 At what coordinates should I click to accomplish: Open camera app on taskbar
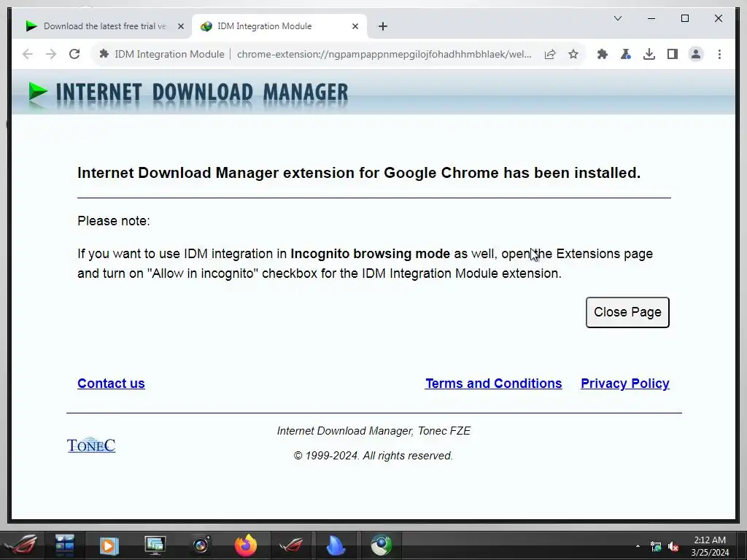[x=201, y=545]
